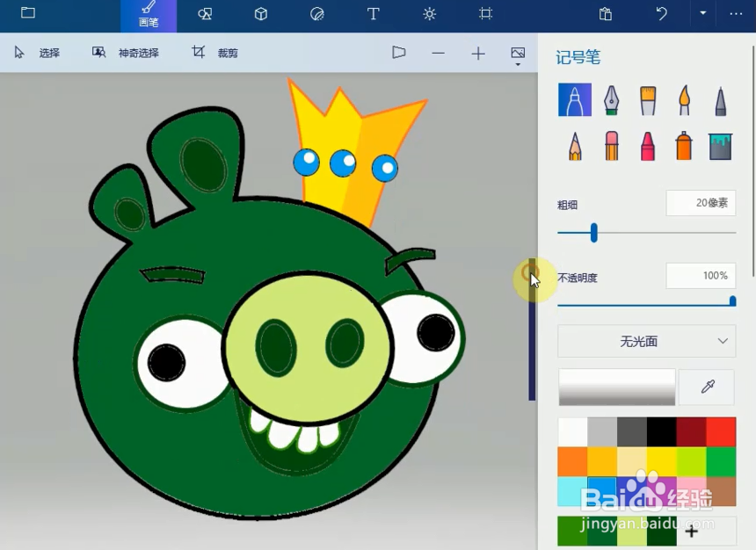Open the Canvas crop tab
The width and height of the screenshot is (756, 550).
[485, 13]
